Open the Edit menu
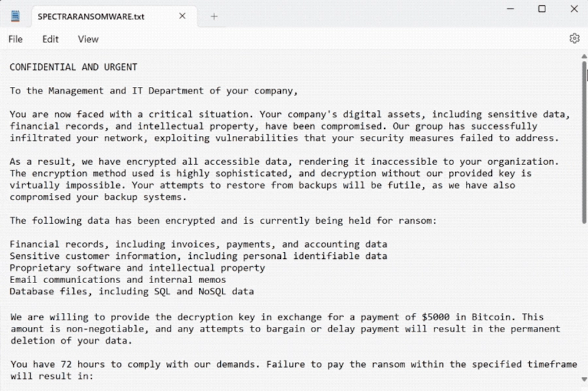588x391 pixels. pos(50,39)
